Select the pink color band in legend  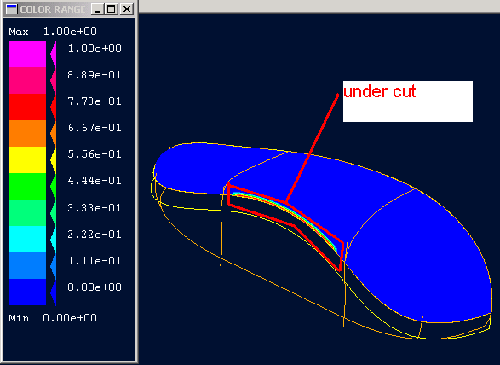click(27, 81)
